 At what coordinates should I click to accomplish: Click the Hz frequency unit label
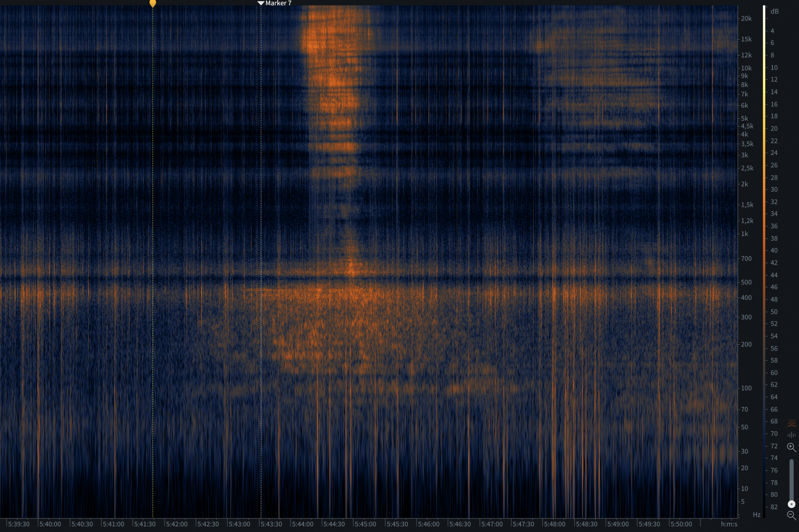click(x=756, y=515)
